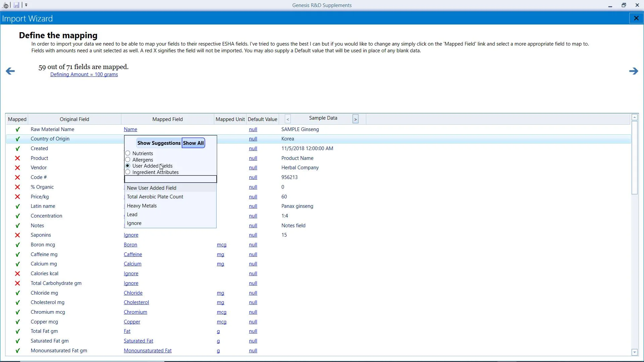Screen dimensions: 644x362
Task: Show next sample data record
Action: [356, 119]
